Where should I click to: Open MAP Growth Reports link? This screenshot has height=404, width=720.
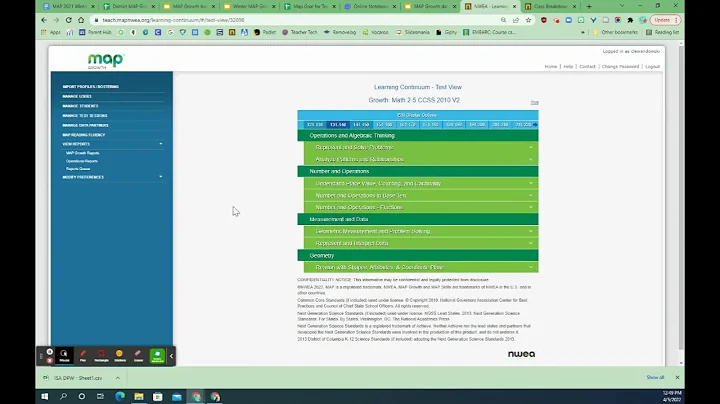tap(83, 153)
